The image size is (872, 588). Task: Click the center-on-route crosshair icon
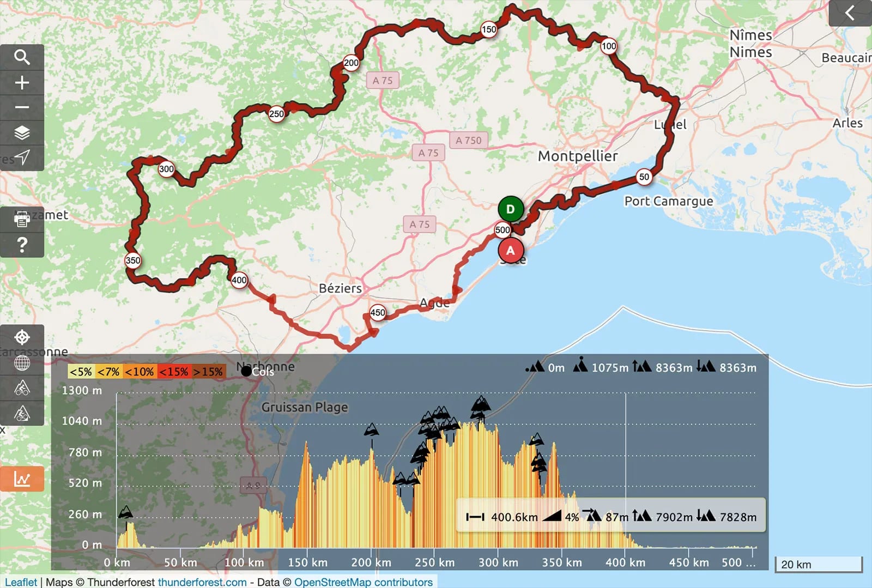22,337
